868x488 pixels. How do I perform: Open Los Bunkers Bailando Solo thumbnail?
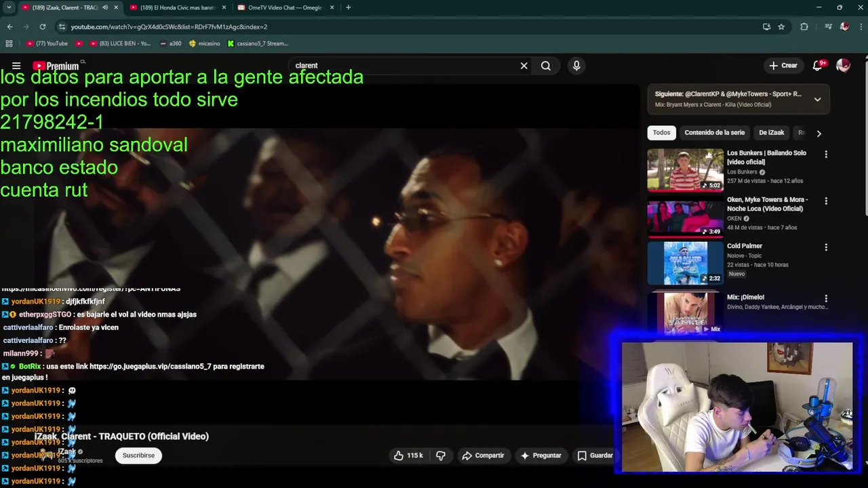685,171
